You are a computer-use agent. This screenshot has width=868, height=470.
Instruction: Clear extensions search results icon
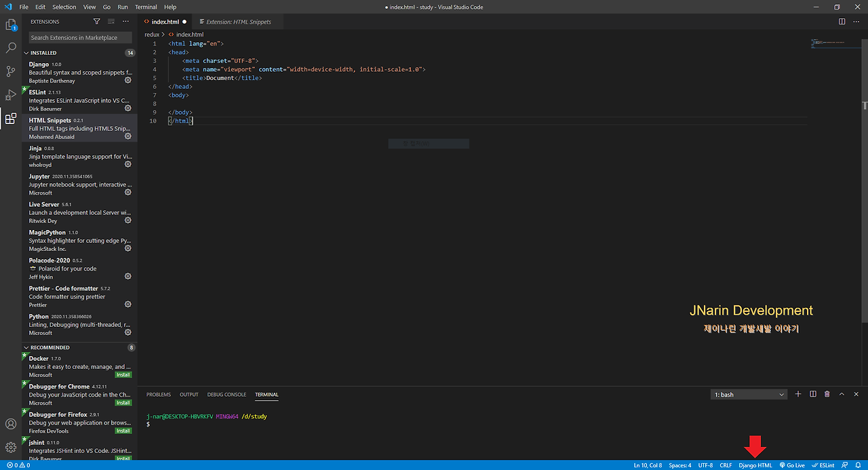tap(111, 22)
